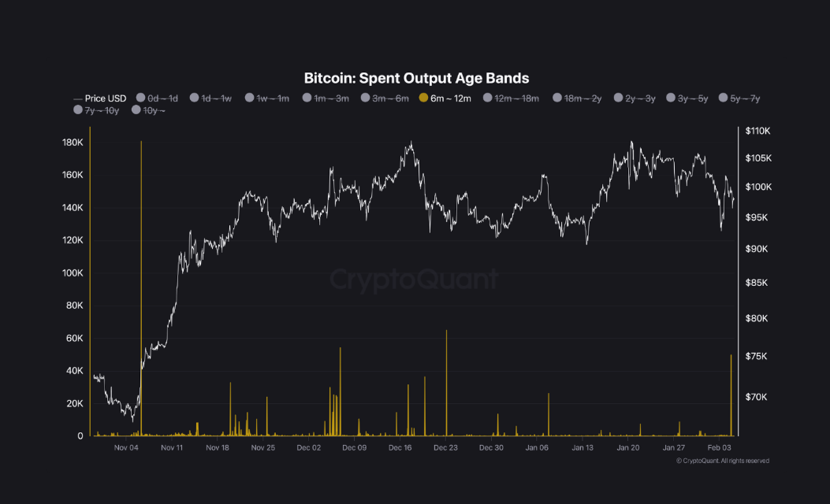This screenshot has width=830, height=504.
Task: Click the 18m ~ 2y legend dot
Action: point(557,98)
